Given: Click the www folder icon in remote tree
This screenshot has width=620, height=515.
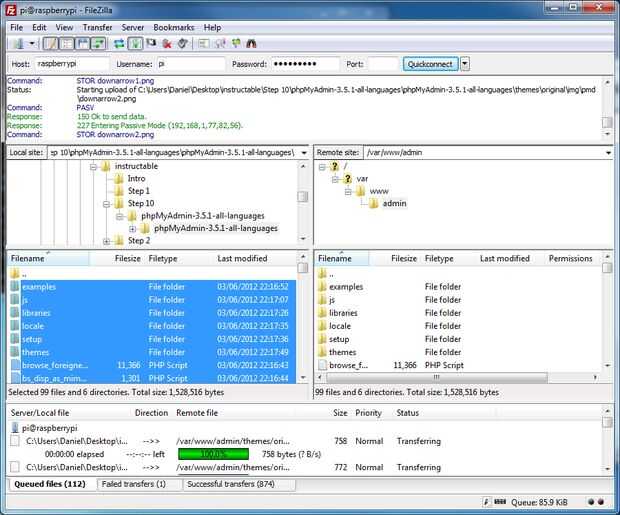Looking at the screenshot, I should pos(360,191).
